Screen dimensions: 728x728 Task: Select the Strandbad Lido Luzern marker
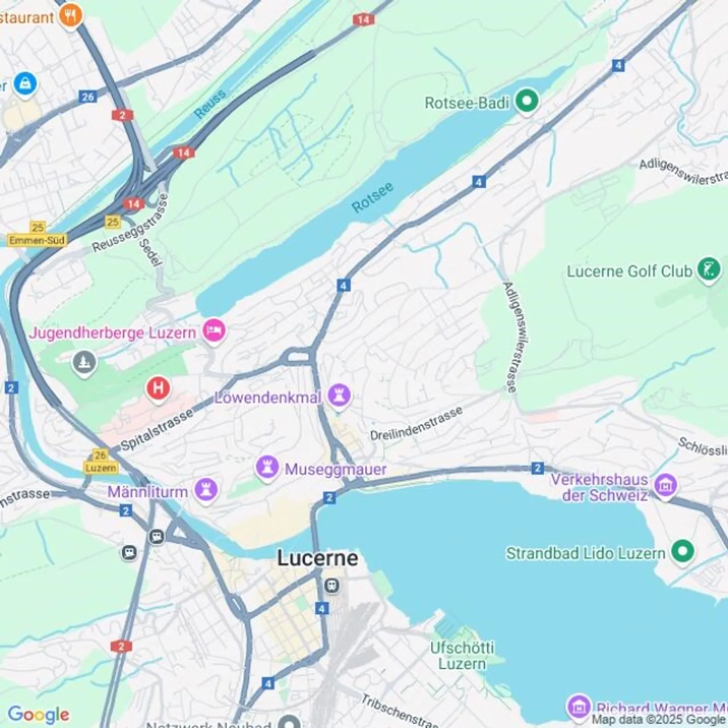click(682, 551)
